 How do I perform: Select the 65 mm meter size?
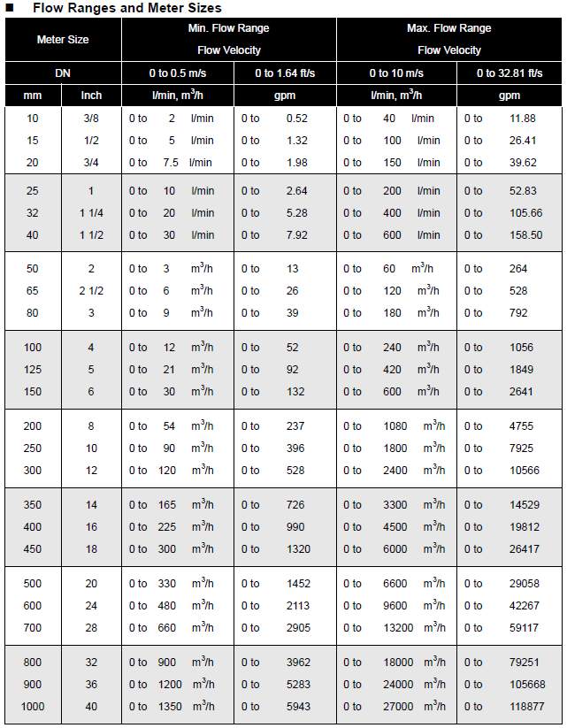(33, 291)
